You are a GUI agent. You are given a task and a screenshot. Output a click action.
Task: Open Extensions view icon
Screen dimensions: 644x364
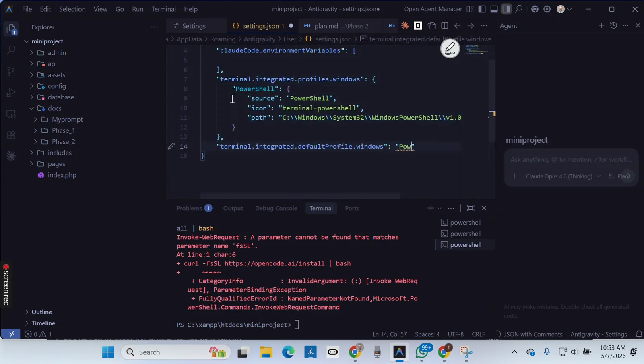pos(11,135)
